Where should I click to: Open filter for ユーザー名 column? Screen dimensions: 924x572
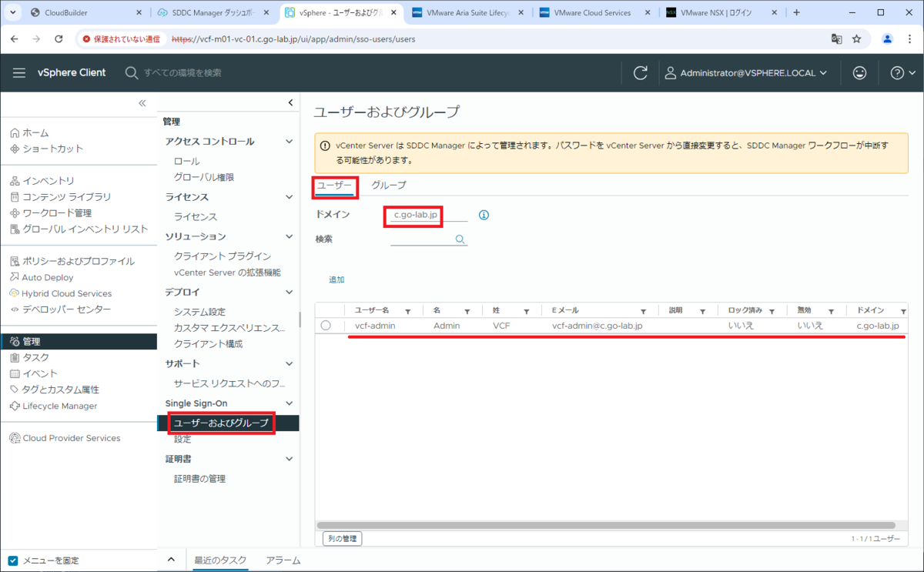coord(408,311)
